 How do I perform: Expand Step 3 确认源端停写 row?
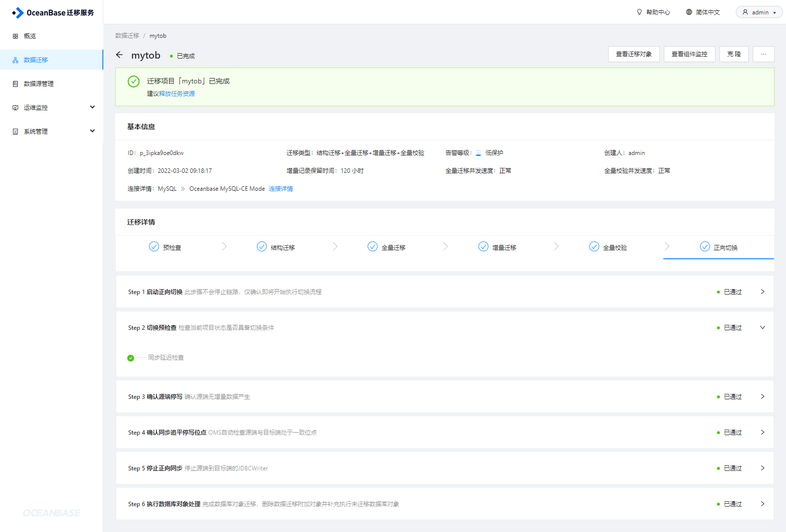point(763,397)
